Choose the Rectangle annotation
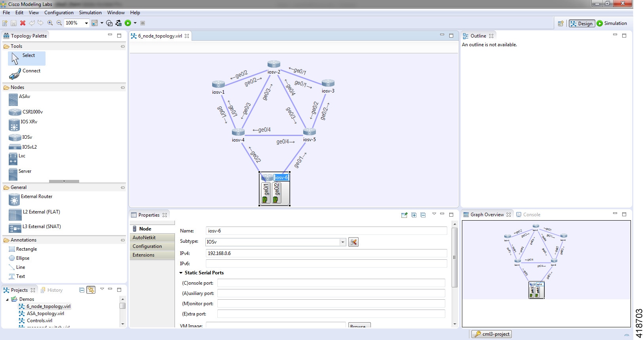The height and width of the screenshot is (340, 644). point(23,249)
